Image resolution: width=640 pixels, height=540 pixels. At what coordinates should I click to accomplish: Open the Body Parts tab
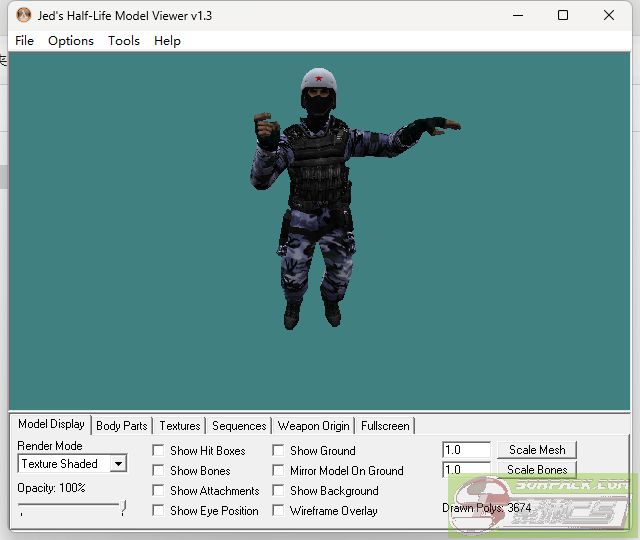[x=122, y=426]
